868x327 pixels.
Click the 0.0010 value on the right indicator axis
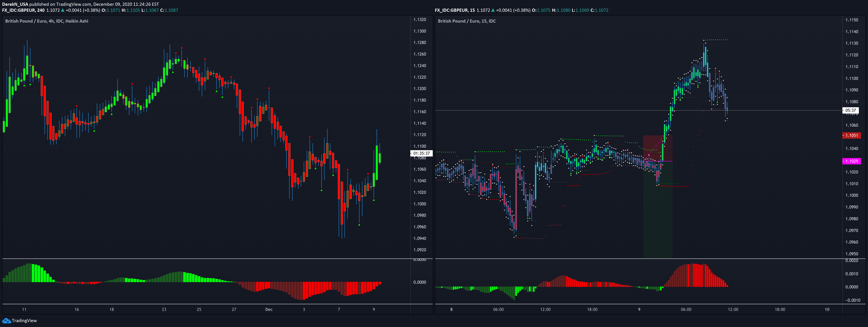point(852,274)
